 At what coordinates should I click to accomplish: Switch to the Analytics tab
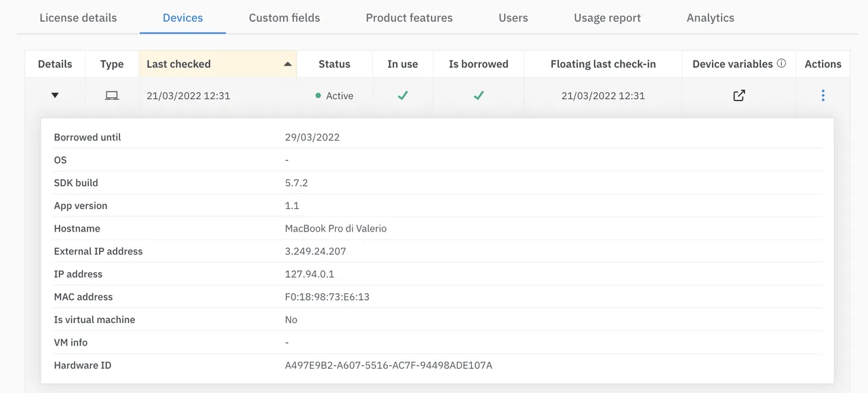point(710,18)
